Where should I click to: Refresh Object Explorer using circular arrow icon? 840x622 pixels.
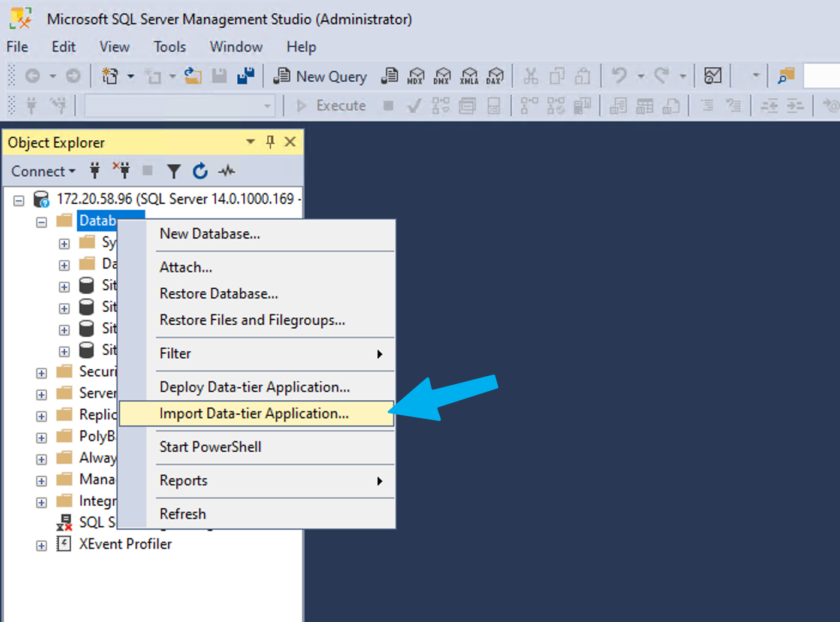(200, 171)
